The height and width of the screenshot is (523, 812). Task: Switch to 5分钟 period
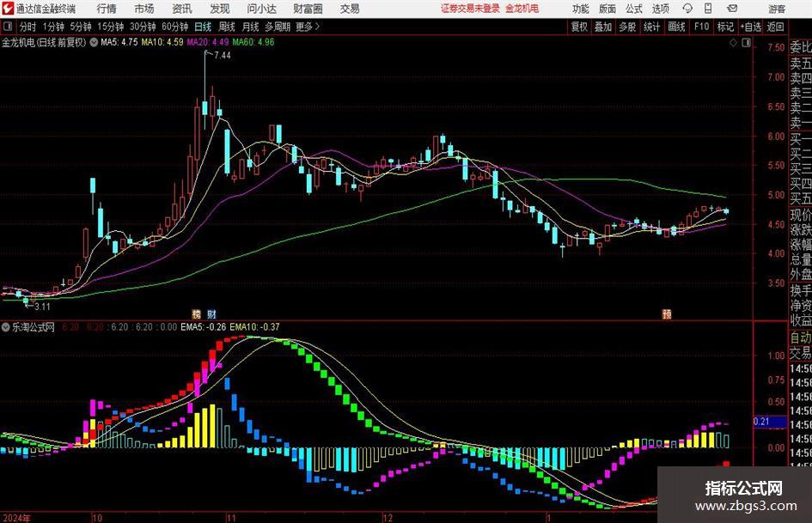(80, 27)
